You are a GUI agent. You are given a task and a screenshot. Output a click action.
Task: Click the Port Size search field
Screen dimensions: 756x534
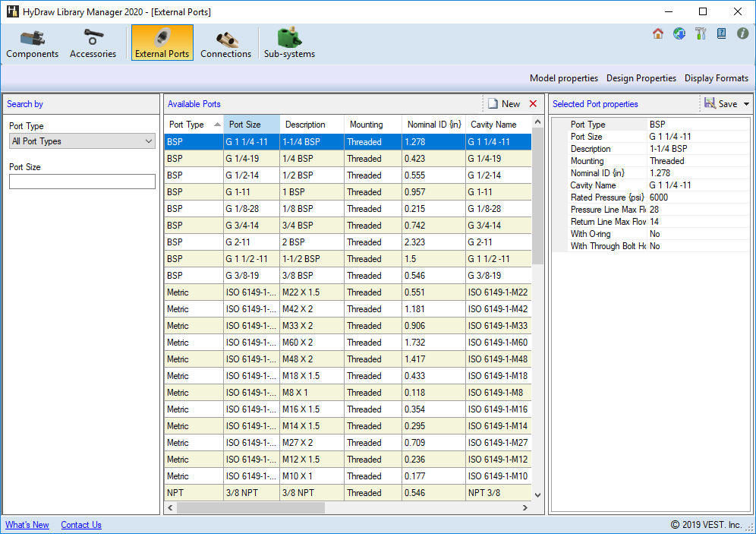[x=83, y=182]
